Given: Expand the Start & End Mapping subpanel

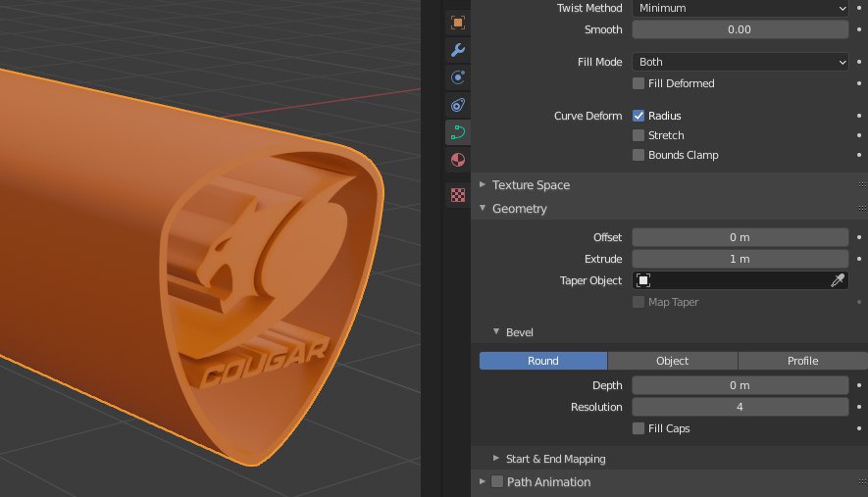Looking at the screenshot, I should click(496, 459).
